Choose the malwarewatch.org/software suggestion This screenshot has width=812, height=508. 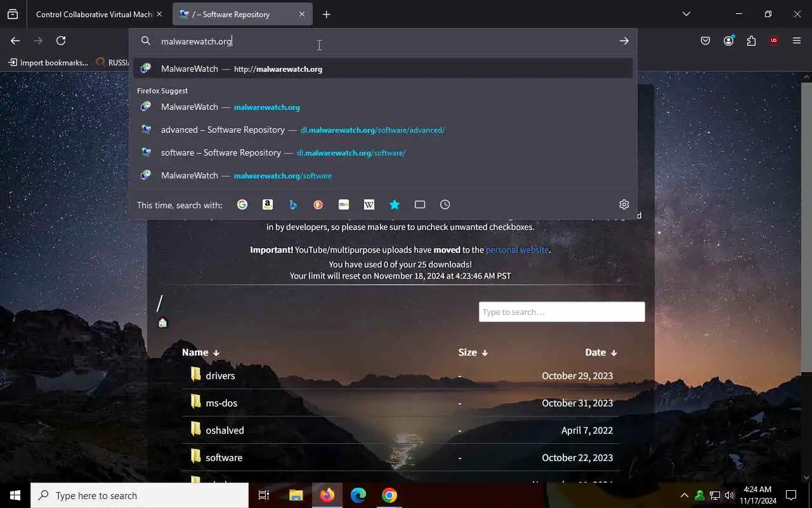pos(383,175)
